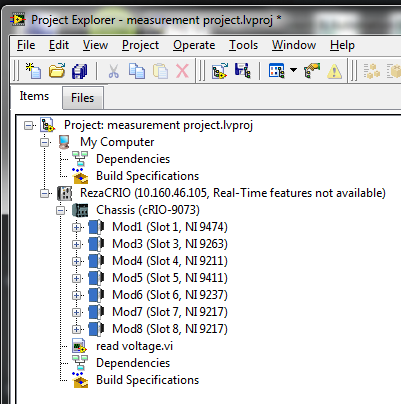Expand Mod7 (Slot 7, NI 9217)

pos(76,313)
